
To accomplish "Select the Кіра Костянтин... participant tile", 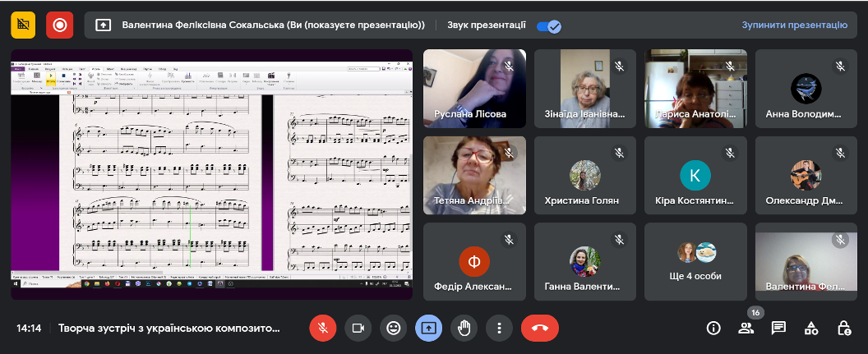I will coord(695,175).
